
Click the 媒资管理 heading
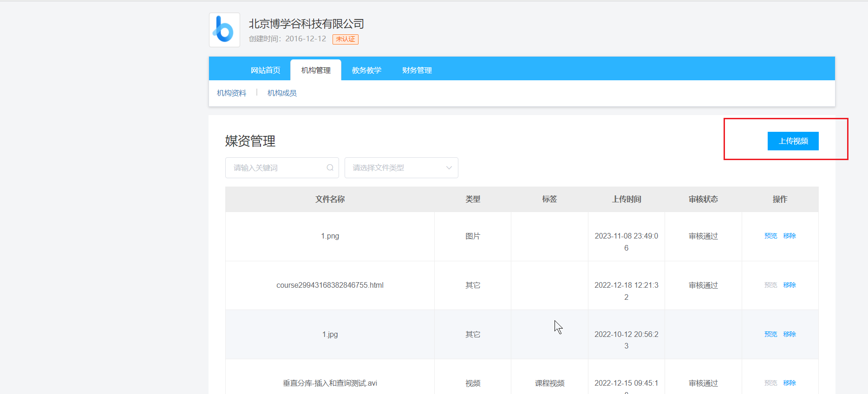(x=250, y=141)
